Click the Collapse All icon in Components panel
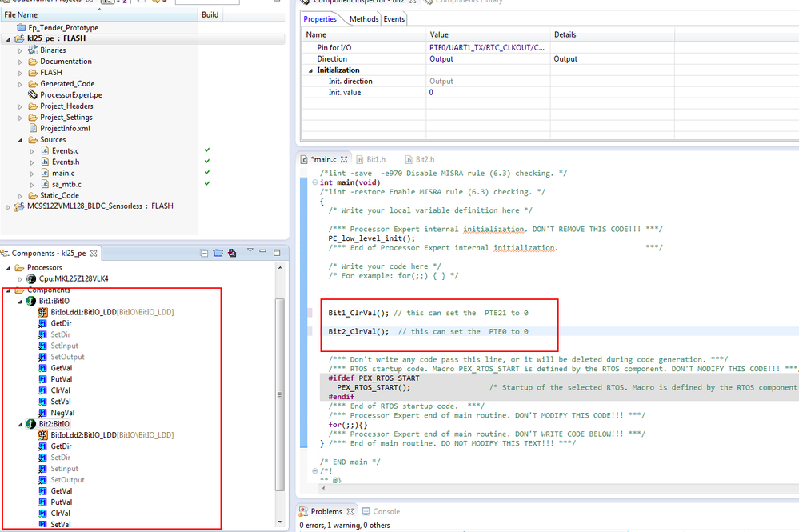This screenshot has height=532, width=799. tap(204, 253)
